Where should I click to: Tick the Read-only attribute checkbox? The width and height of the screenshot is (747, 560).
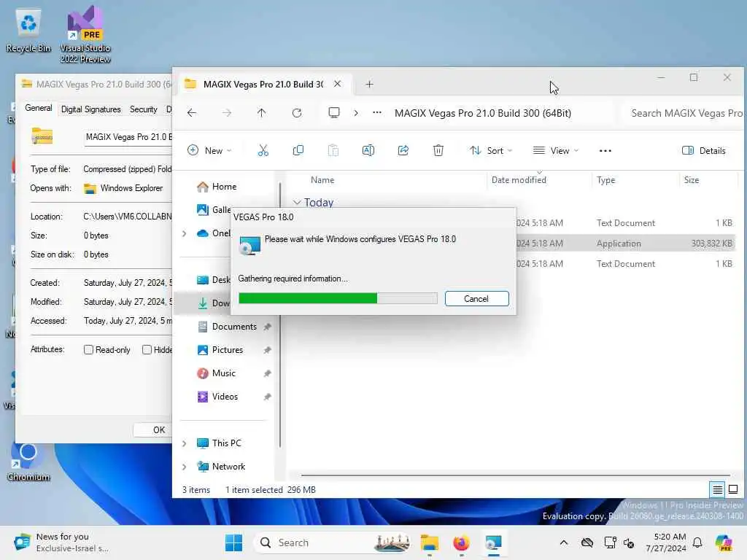[88, 349]
